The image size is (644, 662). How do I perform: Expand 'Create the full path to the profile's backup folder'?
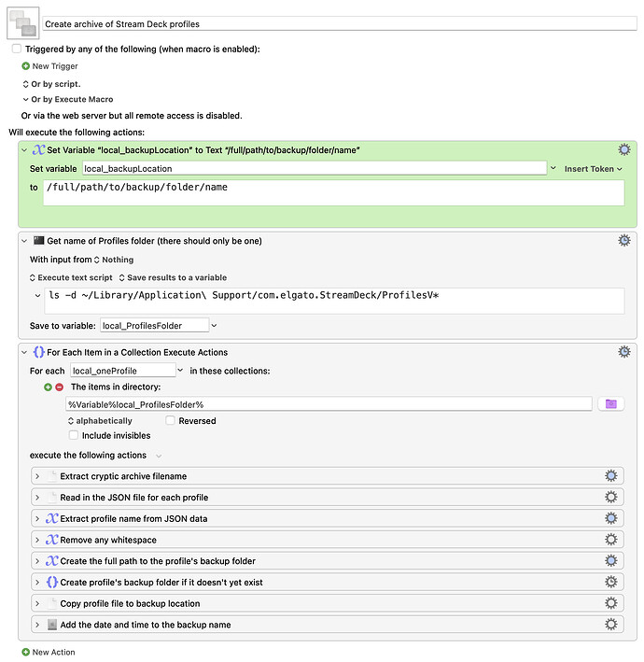point(37,561)
